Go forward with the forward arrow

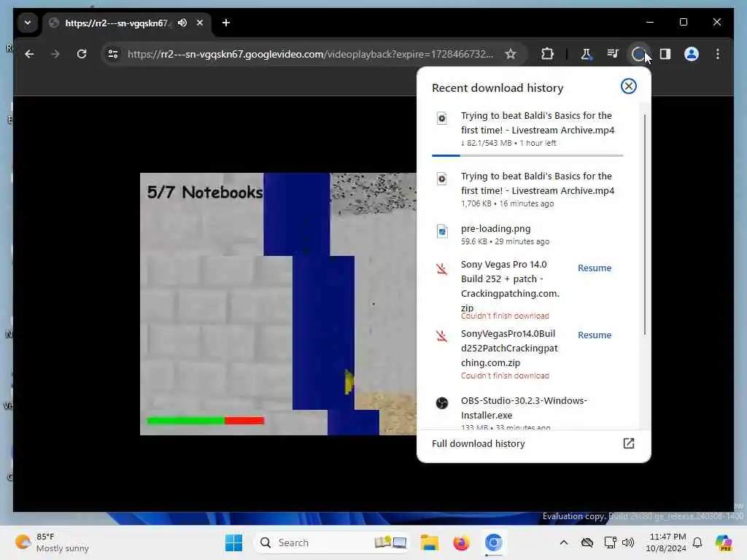[55, 54]
